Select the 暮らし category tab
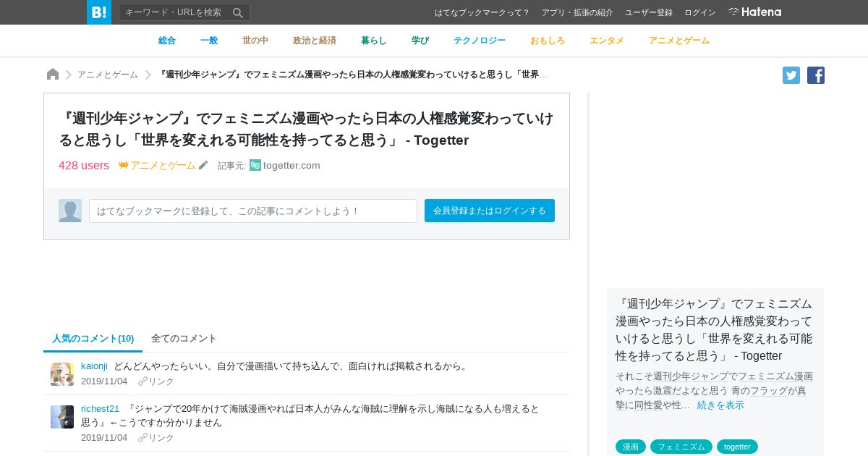 (x=374, y=41)
